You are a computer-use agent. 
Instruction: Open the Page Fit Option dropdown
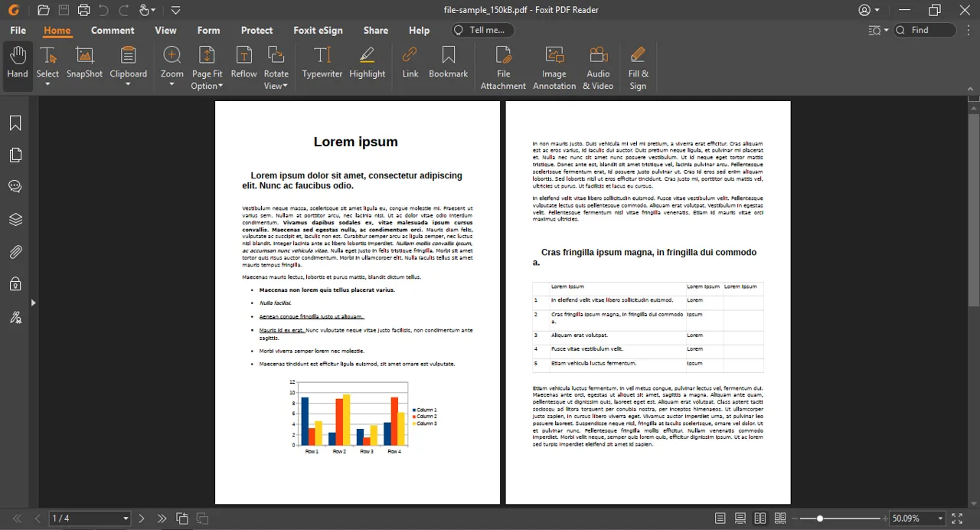click(220, 87)
